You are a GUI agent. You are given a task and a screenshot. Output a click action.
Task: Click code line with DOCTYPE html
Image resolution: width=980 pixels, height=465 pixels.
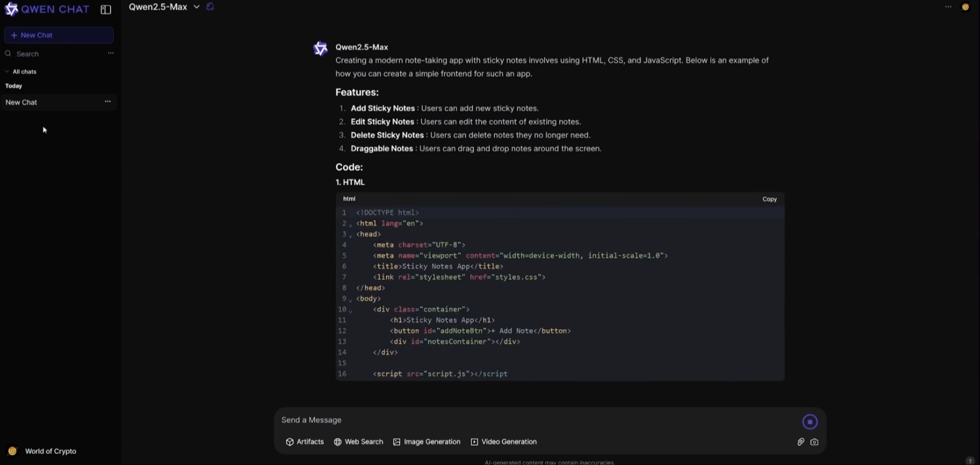pyautogui.click(x=388, y=213)
